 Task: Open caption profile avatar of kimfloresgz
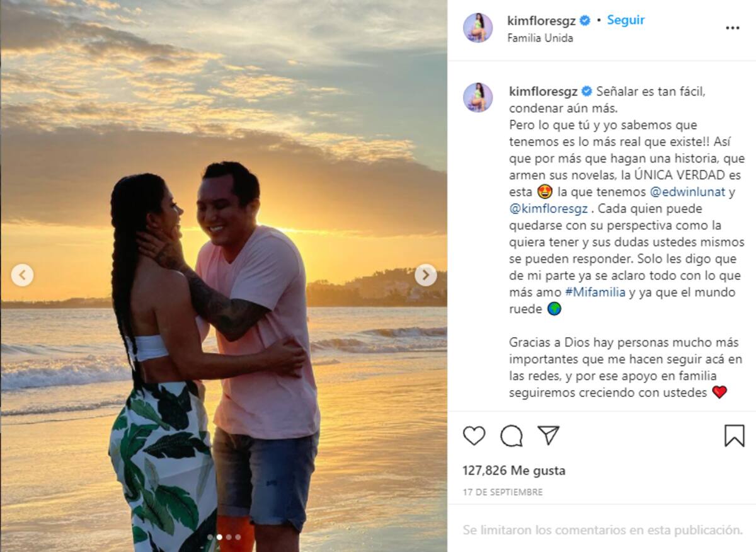point(478,97)
